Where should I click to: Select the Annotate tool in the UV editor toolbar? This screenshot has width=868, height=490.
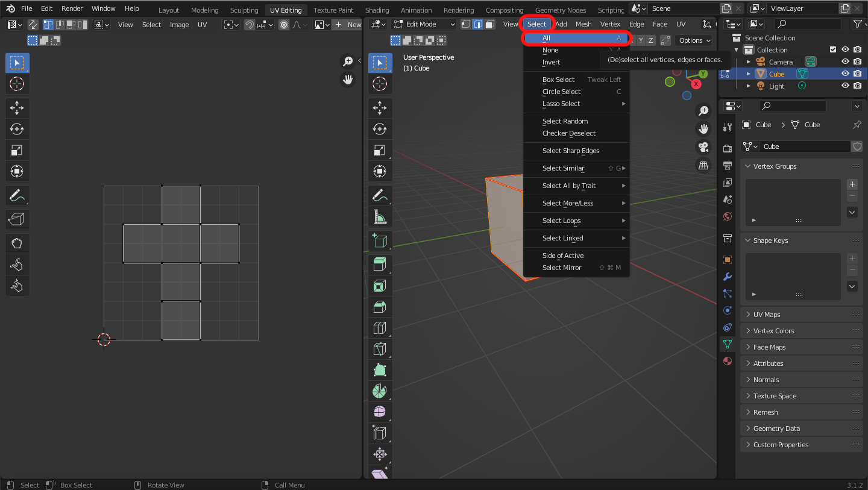[x=17, y=195]
